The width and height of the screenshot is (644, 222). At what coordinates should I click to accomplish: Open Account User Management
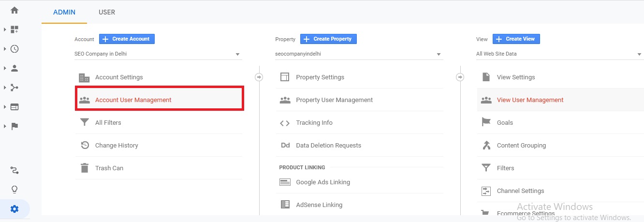133,100
